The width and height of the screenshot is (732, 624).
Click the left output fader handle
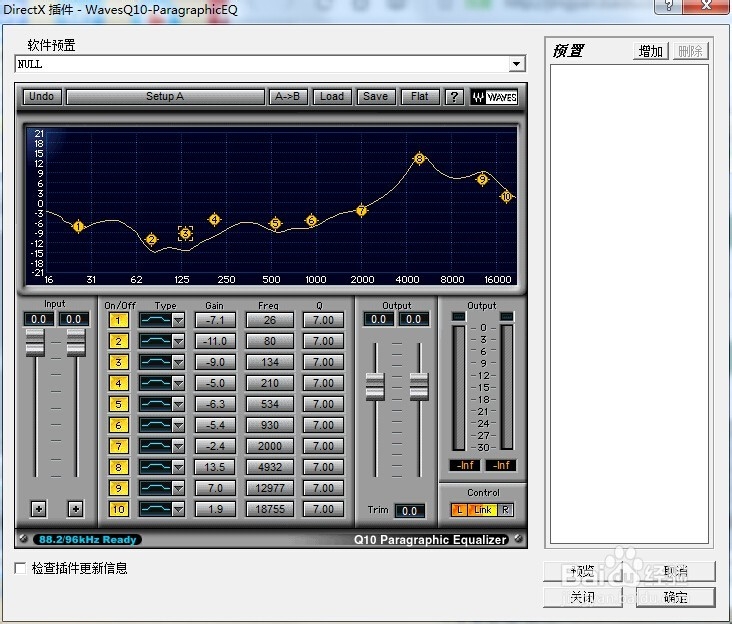[x=375, y=387]
